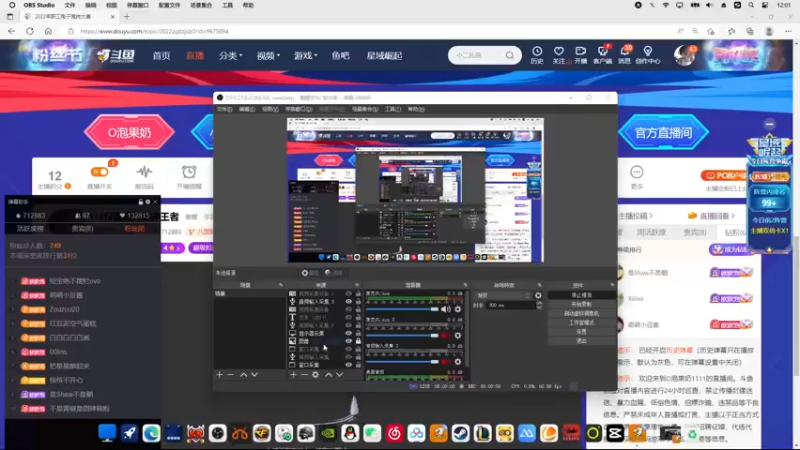This screenshot has width=800, height=450.
Task: Click the OBS remove scene minus icon
Action: (x=231, y=374)
